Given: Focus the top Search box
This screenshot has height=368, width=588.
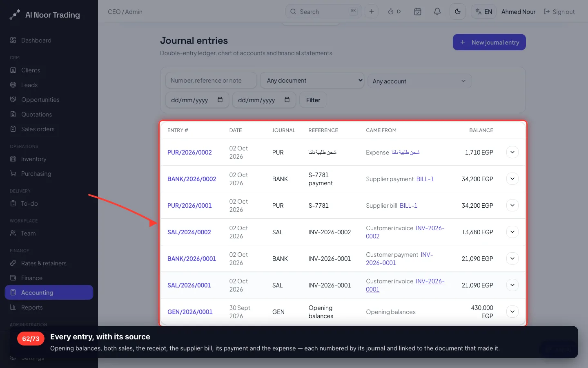Looking at the screenshot, I should coord(323,11).
